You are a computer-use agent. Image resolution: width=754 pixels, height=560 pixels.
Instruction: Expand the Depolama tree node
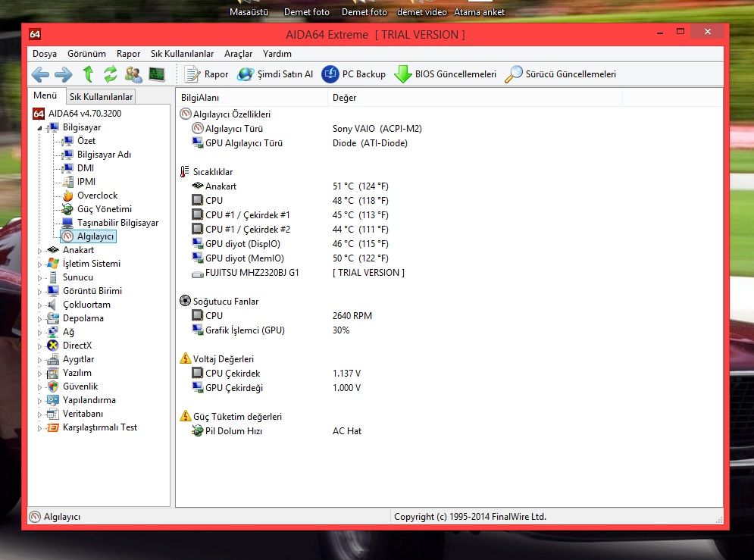point(40,319)
